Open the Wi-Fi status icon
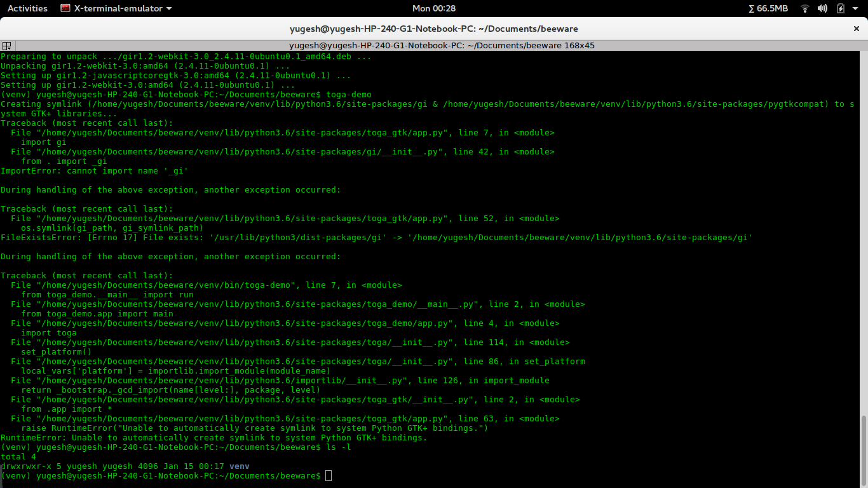This screenshot has width=868, height=488. click(x=805, y=8)
